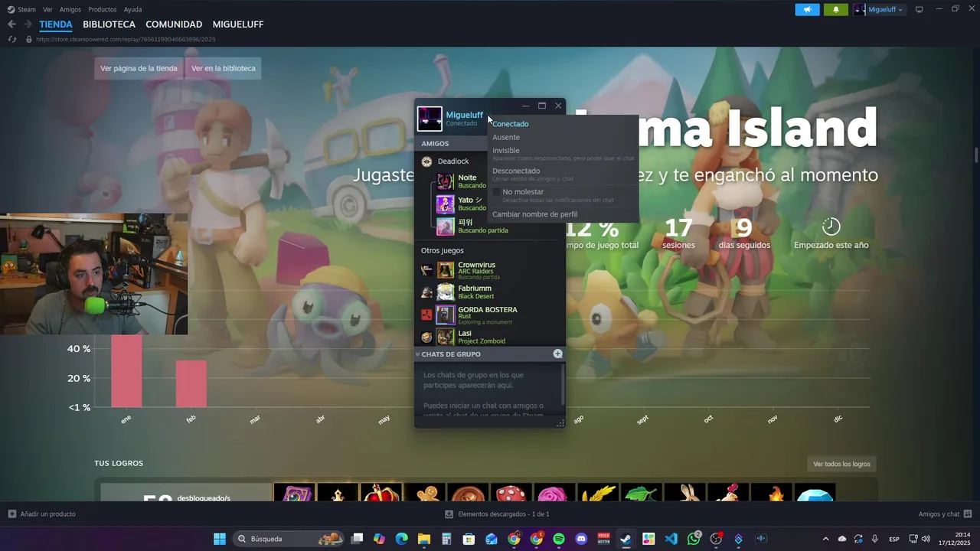Click the taskbar Búsqueda search box
Image resolution: width=980 pixels, height=551 pixels.
coord(289,539)
